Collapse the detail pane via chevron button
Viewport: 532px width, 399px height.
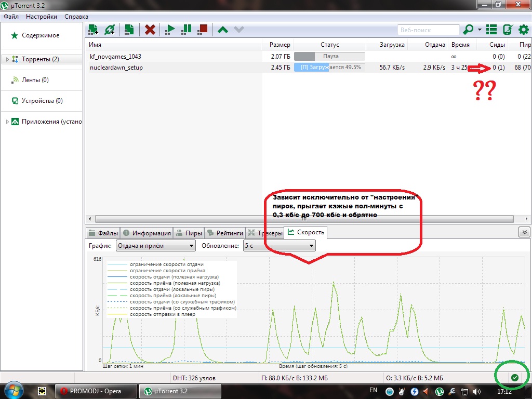point(524,232)
